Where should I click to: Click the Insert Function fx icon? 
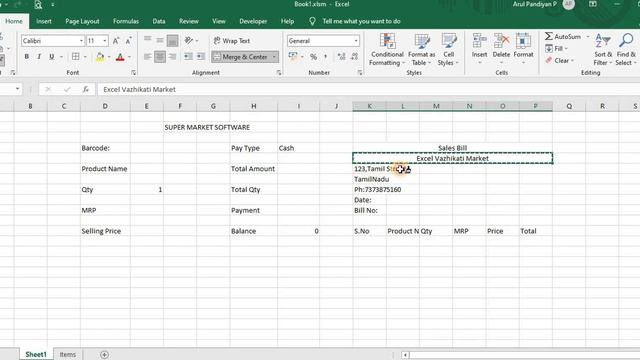[85, 89]
